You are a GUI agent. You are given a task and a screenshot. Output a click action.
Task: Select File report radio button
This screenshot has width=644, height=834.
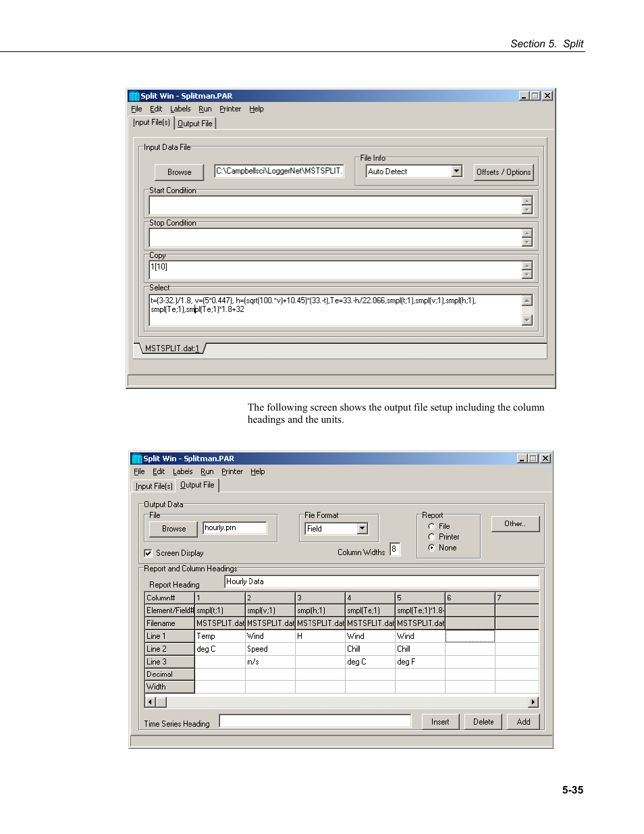[431, 526]
